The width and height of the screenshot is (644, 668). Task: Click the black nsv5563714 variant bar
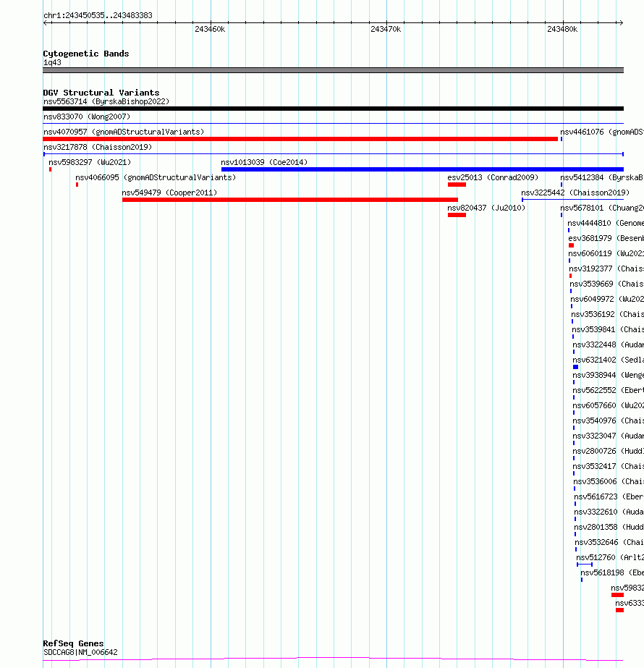(x=333, y=109)
